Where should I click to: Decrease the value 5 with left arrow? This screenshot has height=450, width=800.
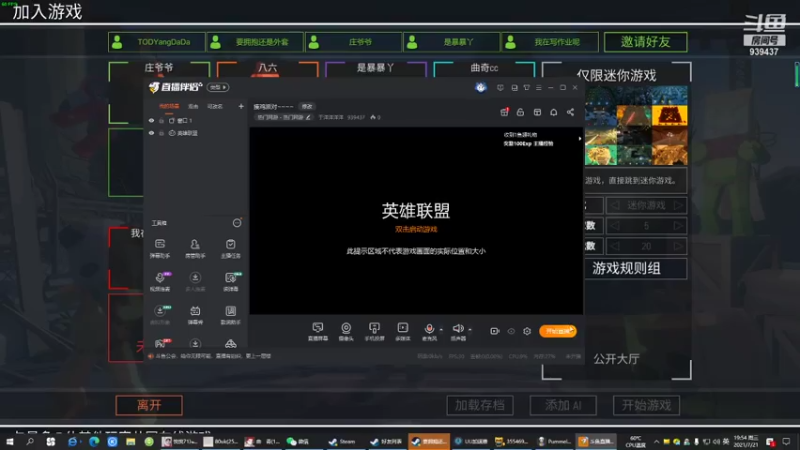click(x=615, y=226)
